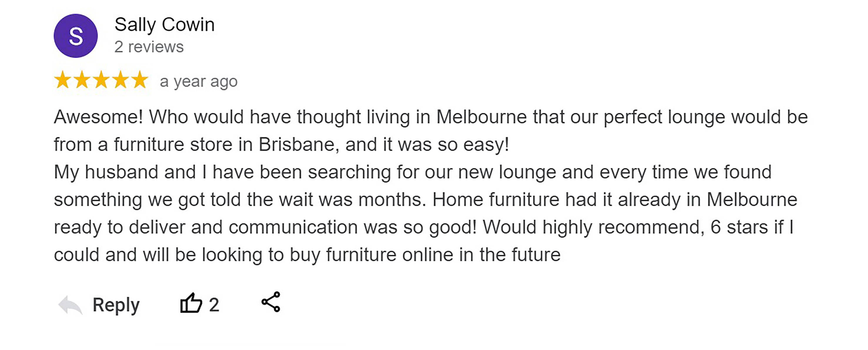868x350 pixels.
Task: Click the like count number 2
Action: coord(214,305)
